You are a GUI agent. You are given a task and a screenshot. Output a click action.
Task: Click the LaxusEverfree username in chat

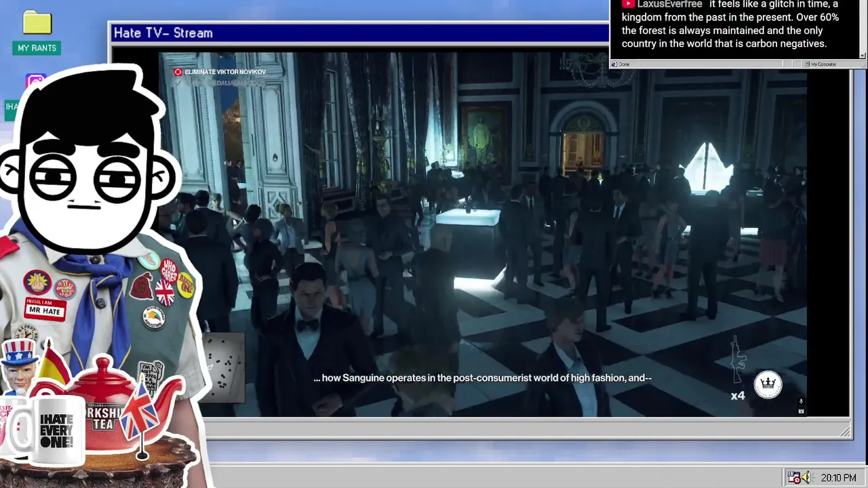click(x=669, y=5)
